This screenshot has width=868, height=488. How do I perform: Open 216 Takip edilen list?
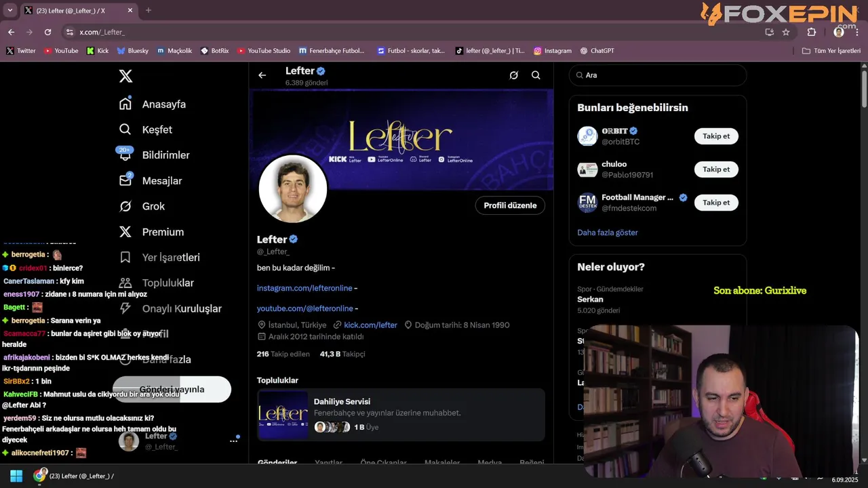click(x=283, y=354)
